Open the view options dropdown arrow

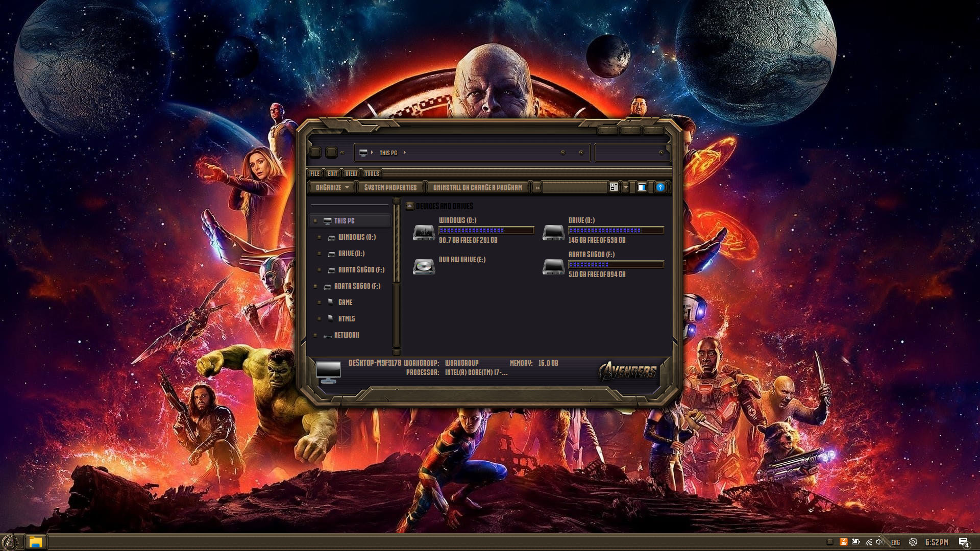coord(626,187)
